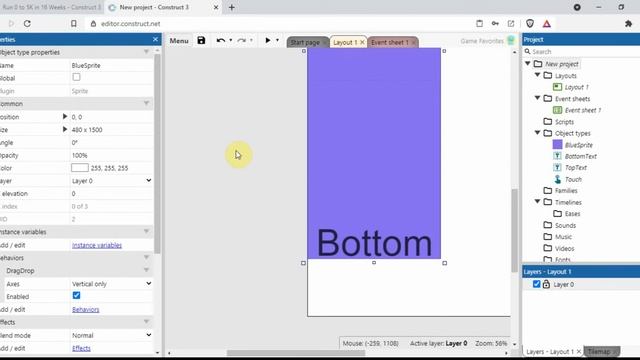The height and width of the screenshot is (360, 640).
Task: Select the Eases folder
Action: (572, 213)
